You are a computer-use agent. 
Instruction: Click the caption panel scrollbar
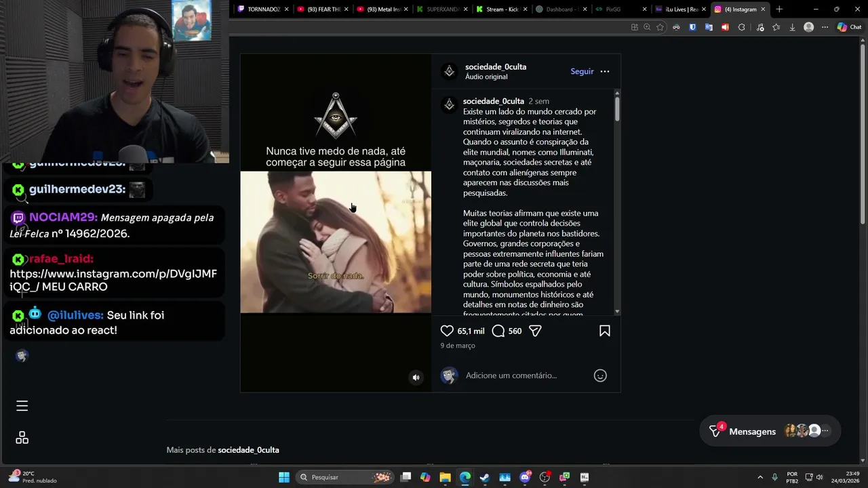click(x=617, y=109)
